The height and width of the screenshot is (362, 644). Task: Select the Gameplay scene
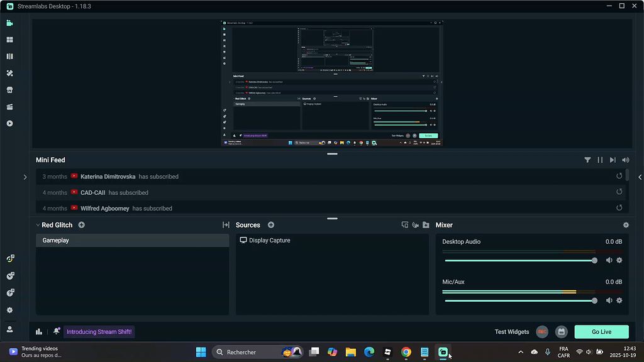(x=132, y=241)
